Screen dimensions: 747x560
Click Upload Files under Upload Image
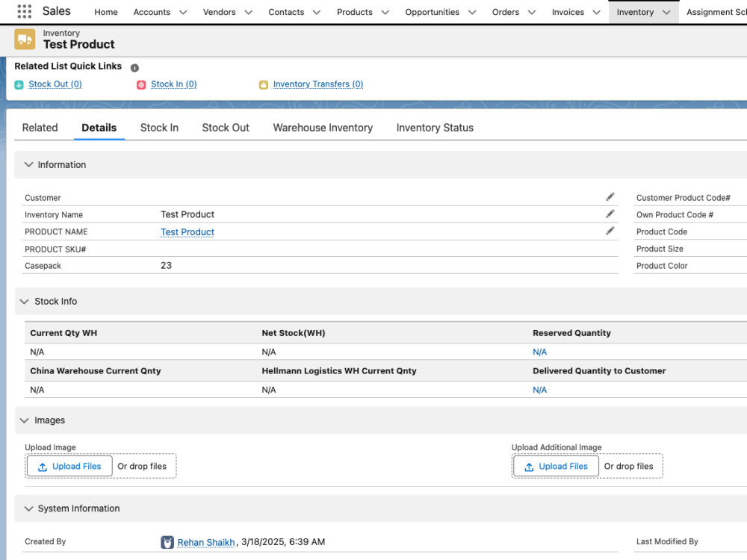(69, 466)
